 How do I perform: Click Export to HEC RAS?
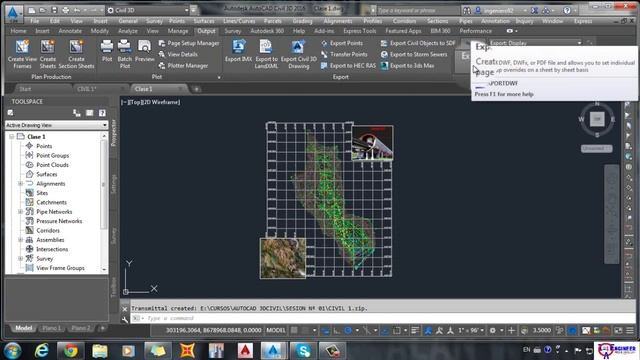349,65
